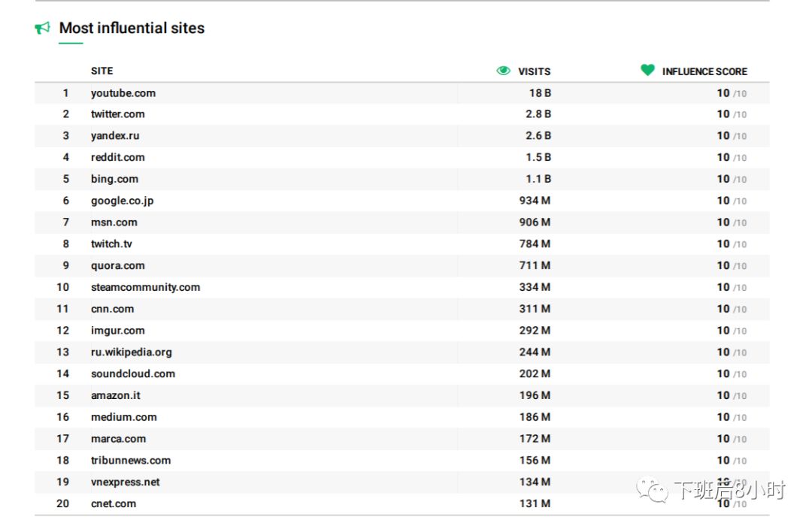
Task: Click rank number 13 in the table
Action: 62,352
